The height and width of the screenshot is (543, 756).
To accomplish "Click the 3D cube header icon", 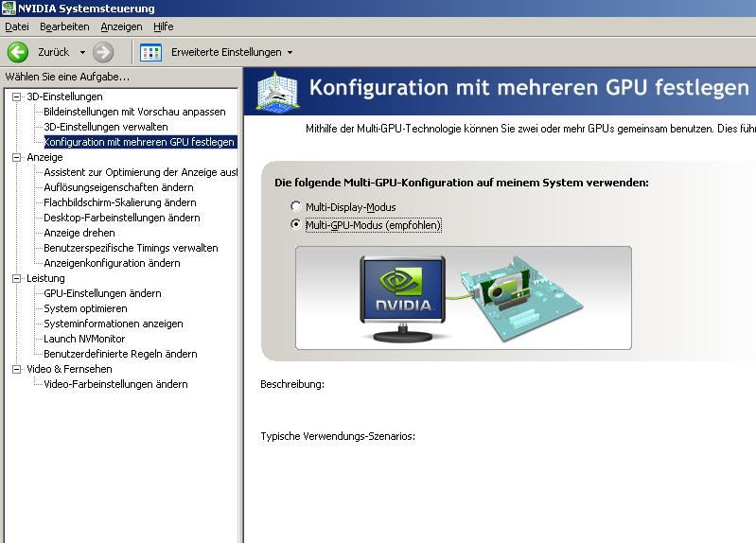I will 276,91.
